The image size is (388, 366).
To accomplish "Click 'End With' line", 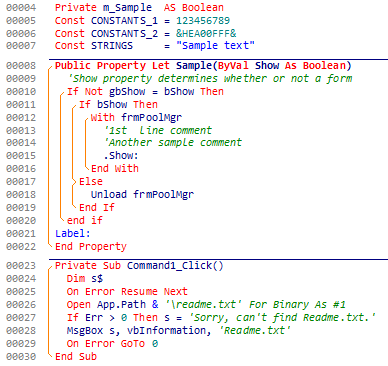I will [x=115, y=169].
